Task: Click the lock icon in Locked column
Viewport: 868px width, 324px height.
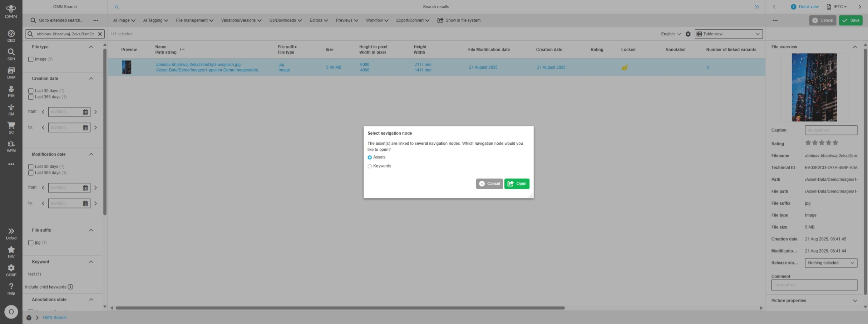Action: [x=625, y=67]
